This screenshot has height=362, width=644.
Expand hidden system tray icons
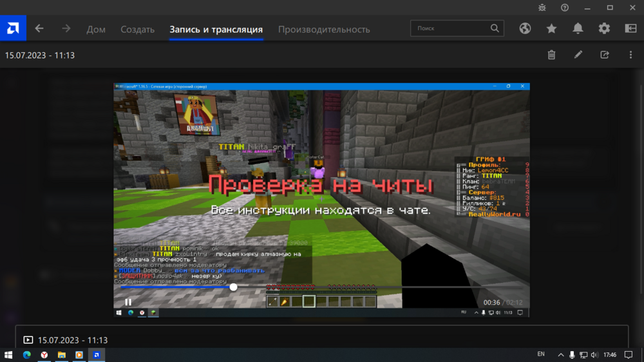[x=561, y=355]
